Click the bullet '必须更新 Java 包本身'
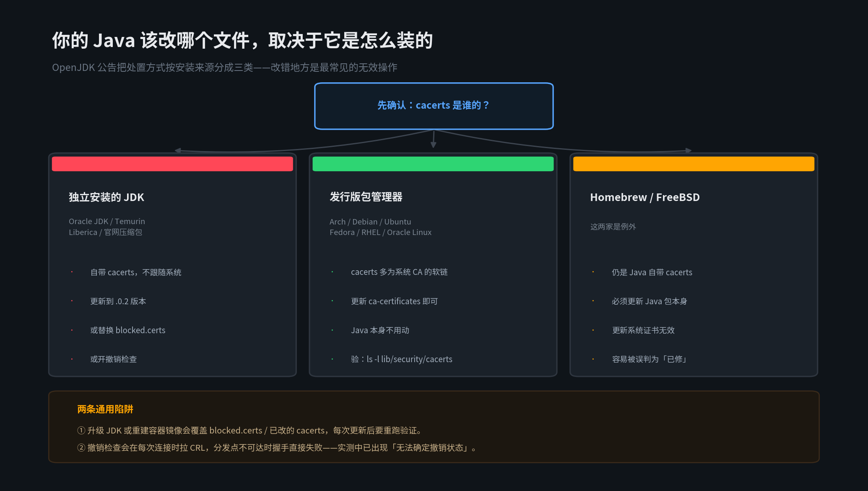Image resolution: width=868 pixels, height=491 pixels. (650, 301)
